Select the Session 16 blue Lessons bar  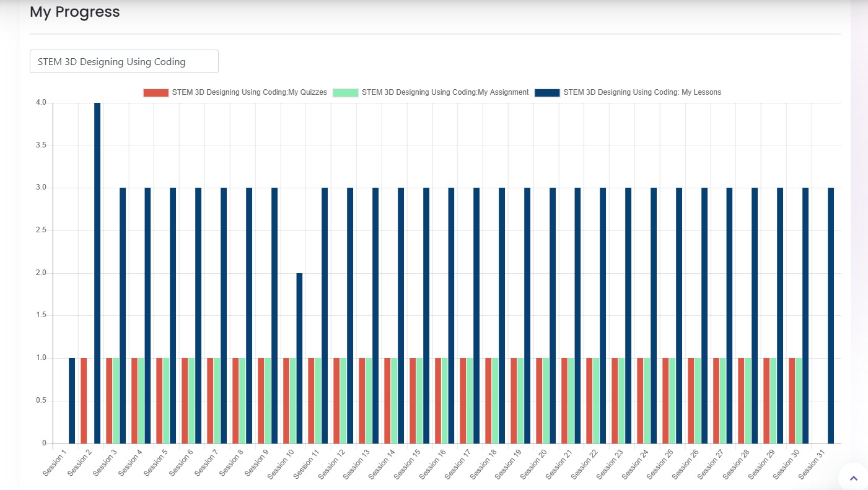click(451, 315)
